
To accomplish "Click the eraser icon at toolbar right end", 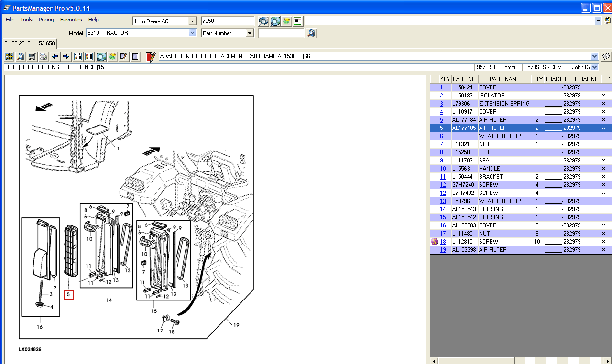I will point(606,56).
